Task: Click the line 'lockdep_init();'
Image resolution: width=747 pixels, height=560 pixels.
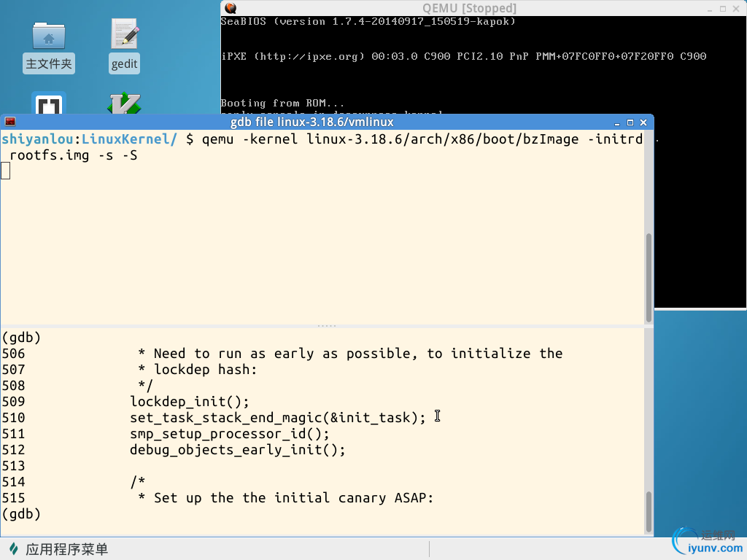Action: (x=190, y=402)
